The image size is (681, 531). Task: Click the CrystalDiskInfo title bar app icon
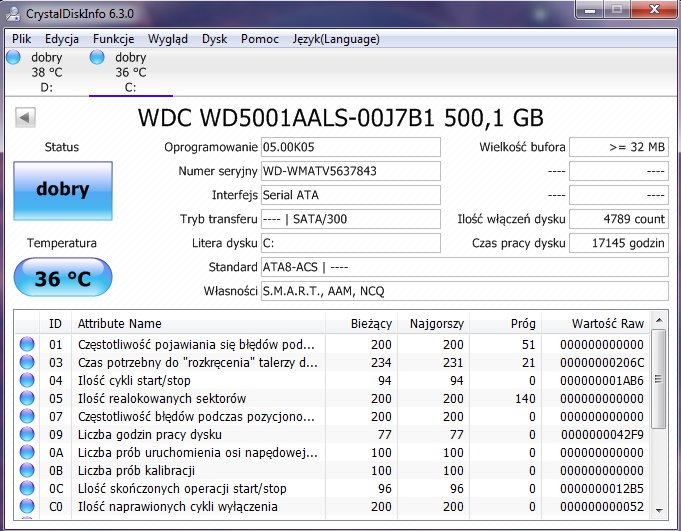[13, 14]
